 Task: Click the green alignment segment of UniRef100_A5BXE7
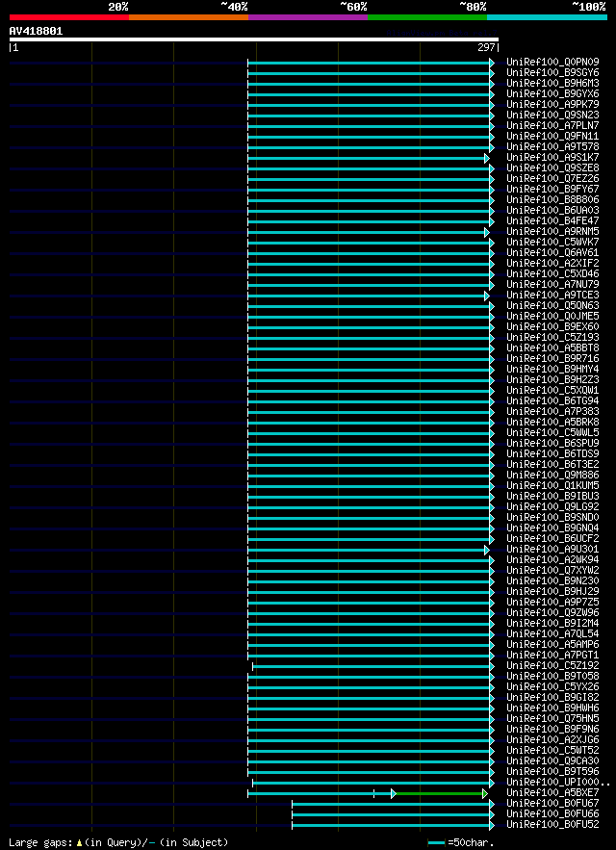pos(440,793)
